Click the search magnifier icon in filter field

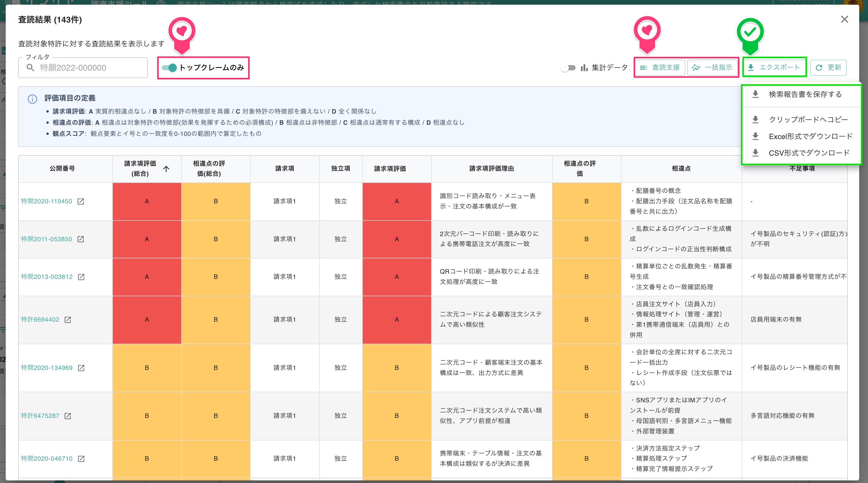tap(30, 68)
